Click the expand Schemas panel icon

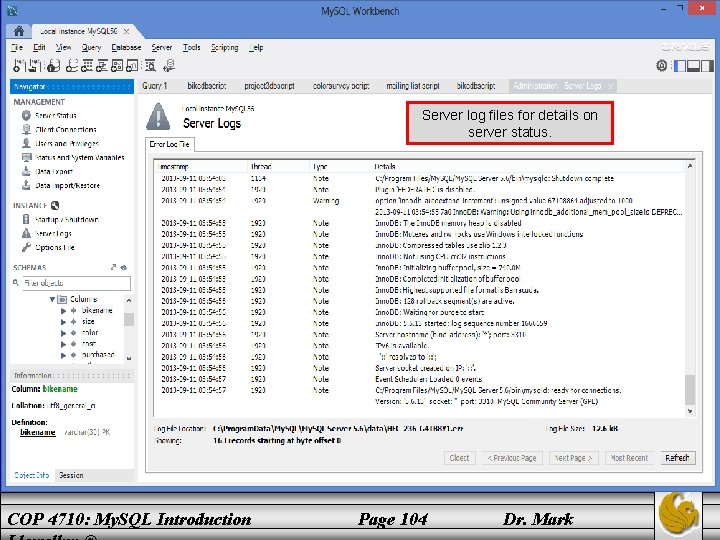(x=113, y=267)
